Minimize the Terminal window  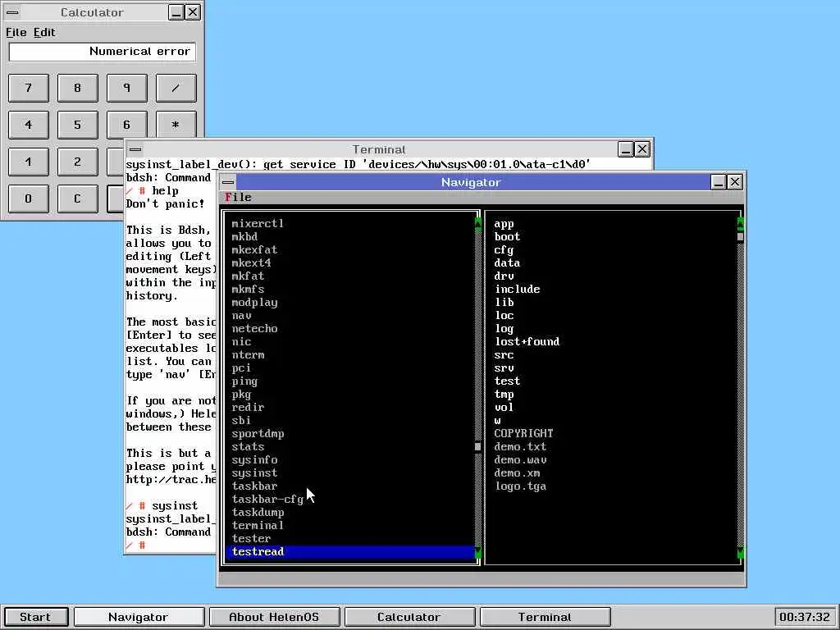pyautogui.click(x=626, y=149)
